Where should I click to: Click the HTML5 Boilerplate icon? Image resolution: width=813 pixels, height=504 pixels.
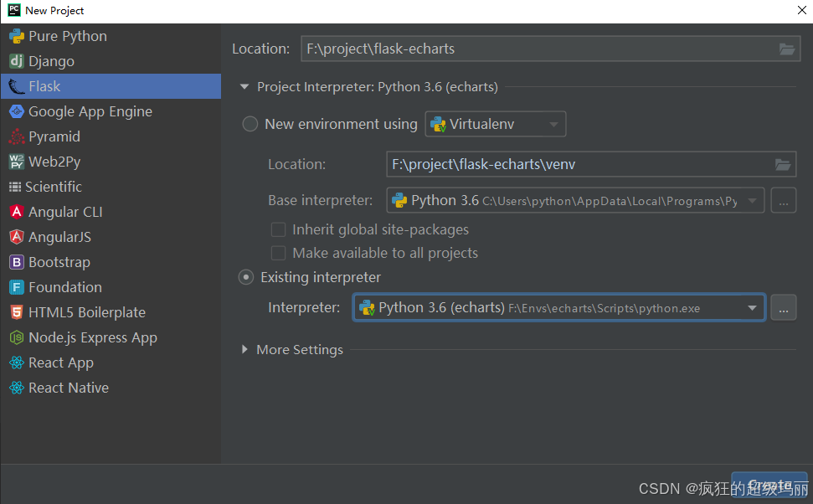pyautogui.click(x=17, y=312)
